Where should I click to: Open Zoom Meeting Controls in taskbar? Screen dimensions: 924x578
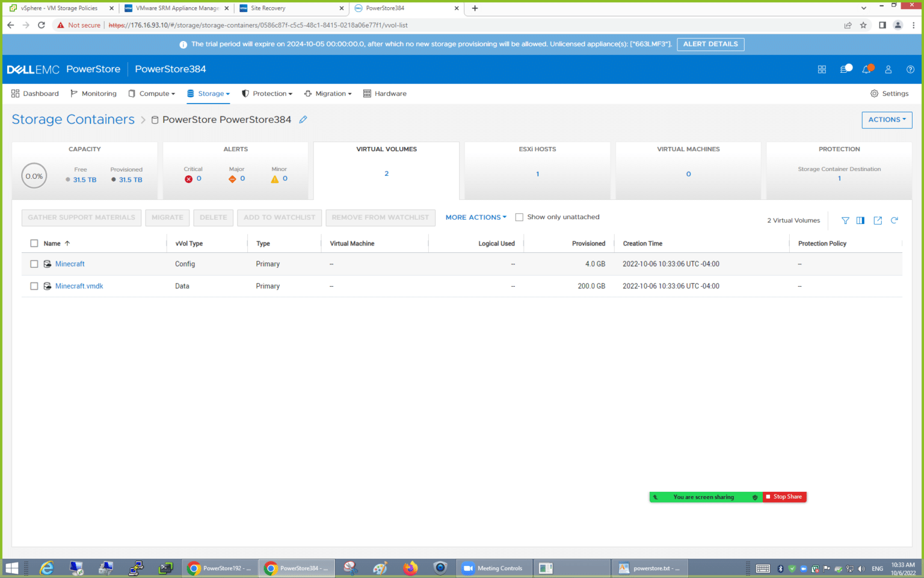coord(493,568)
